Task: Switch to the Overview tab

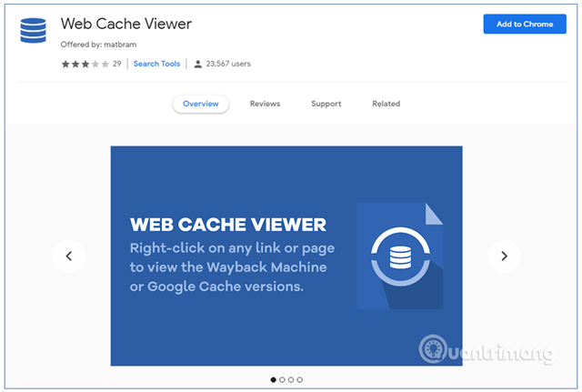Action: pos(200,104)
